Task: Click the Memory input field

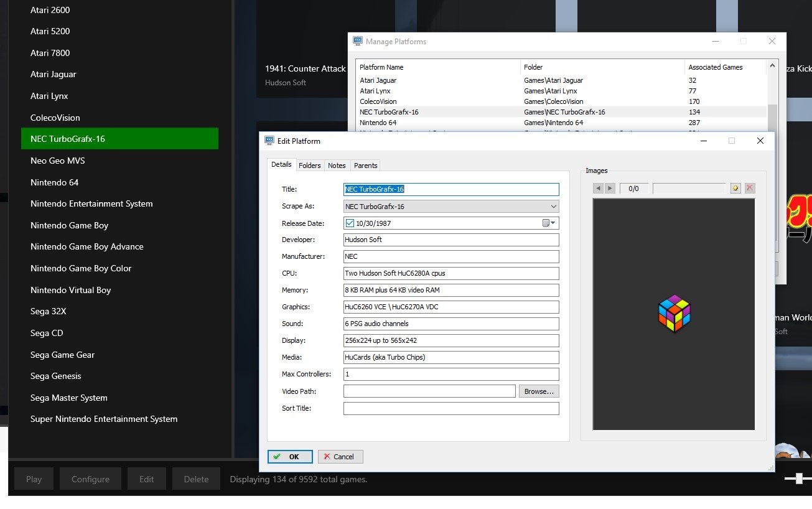Action: pyautogui.click(x=451, y=290)
